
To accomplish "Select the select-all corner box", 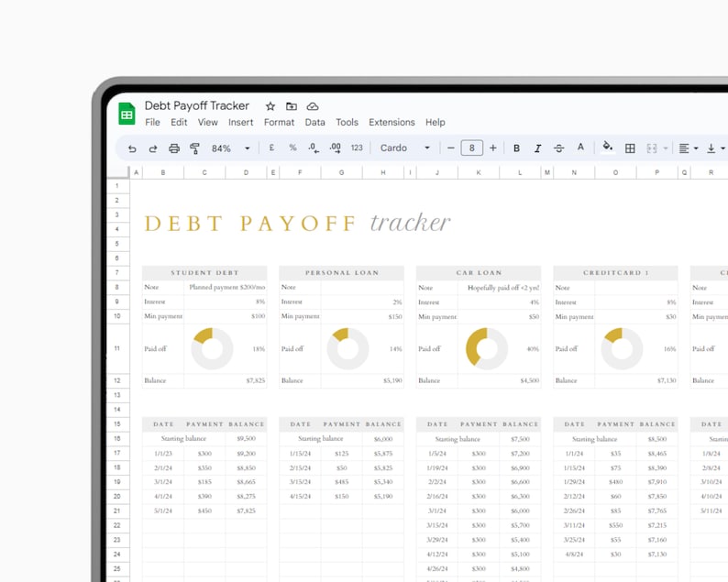I will pos(118,172).
